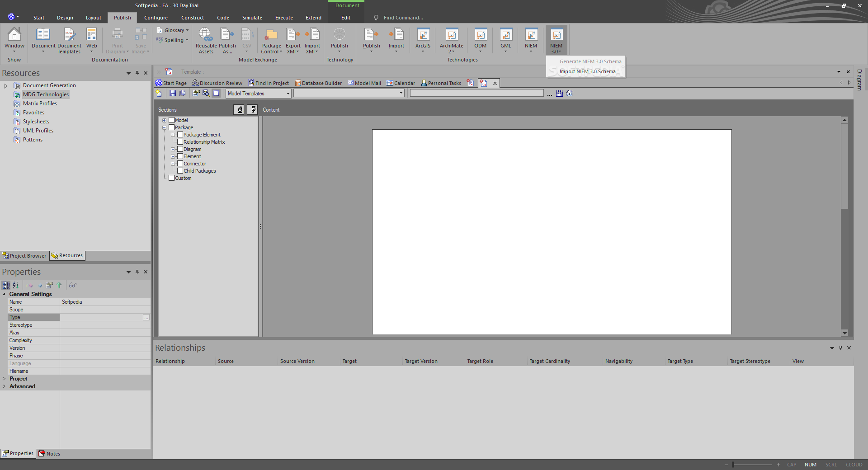Screen dimensions: 868x470
Task: Click zoom in plus in status bar
Action: [778, 465]
